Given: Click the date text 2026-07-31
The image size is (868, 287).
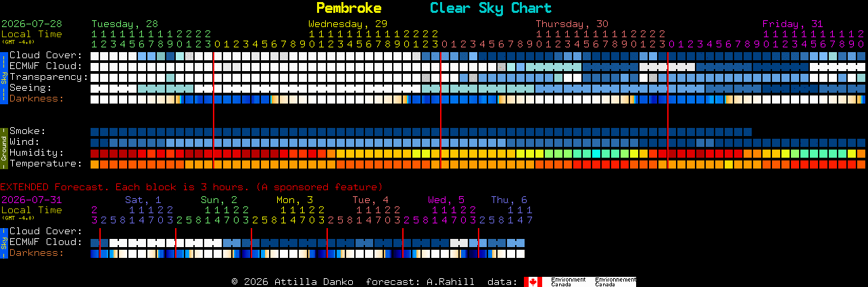Looking at the screenshot, I should tap(32, 200).
